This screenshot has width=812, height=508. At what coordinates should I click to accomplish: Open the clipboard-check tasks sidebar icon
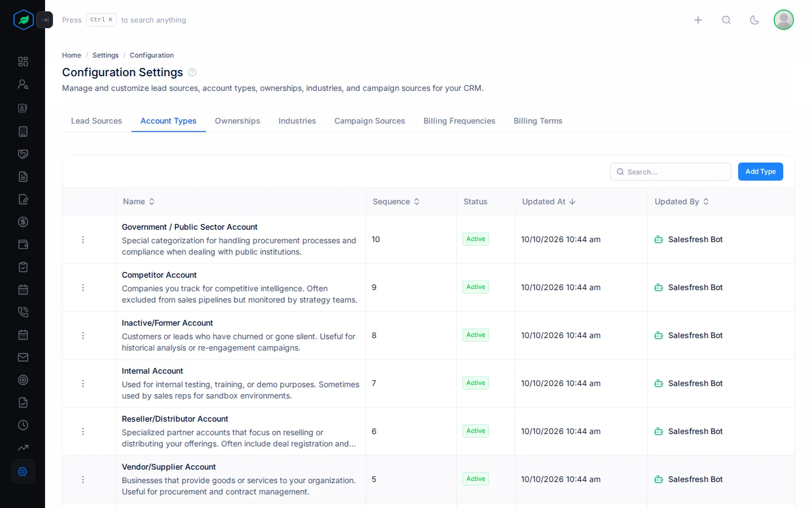(x=23, y=267)
